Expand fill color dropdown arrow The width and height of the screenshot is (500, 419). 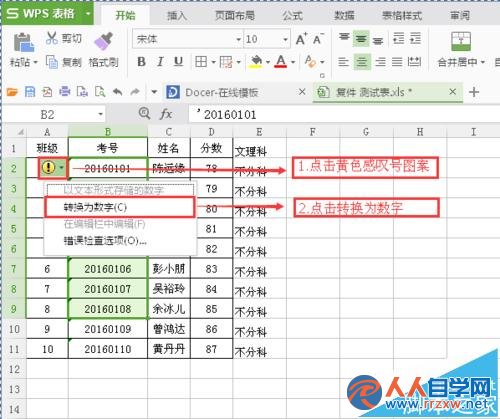pyautogui.click(x=268, y=62)
